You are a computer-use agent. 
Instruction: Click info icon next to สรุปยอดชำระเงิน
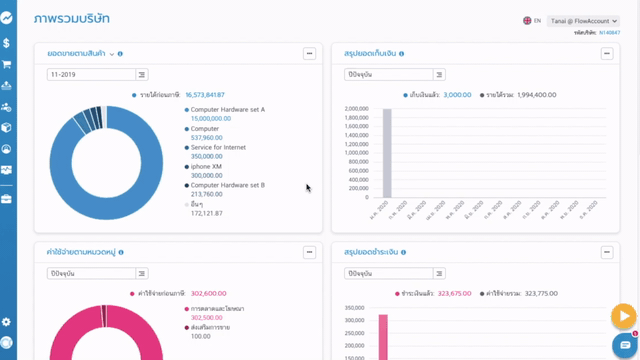tap(403, 252)
